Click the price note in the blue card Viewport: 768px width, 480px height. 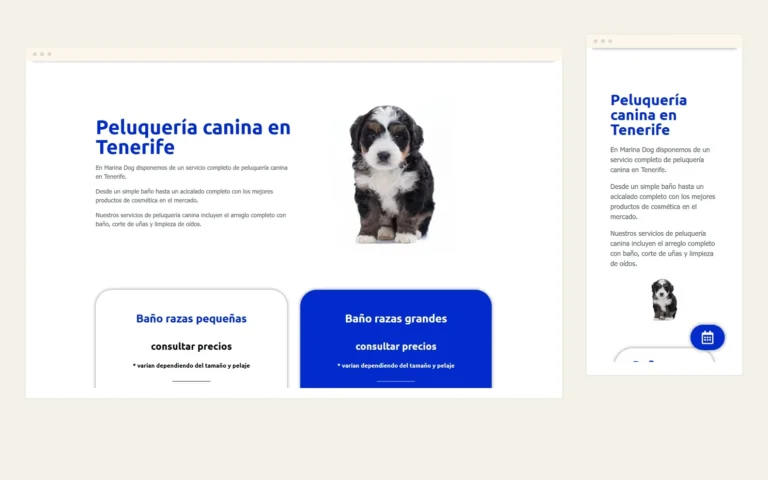tap(396, 365)
